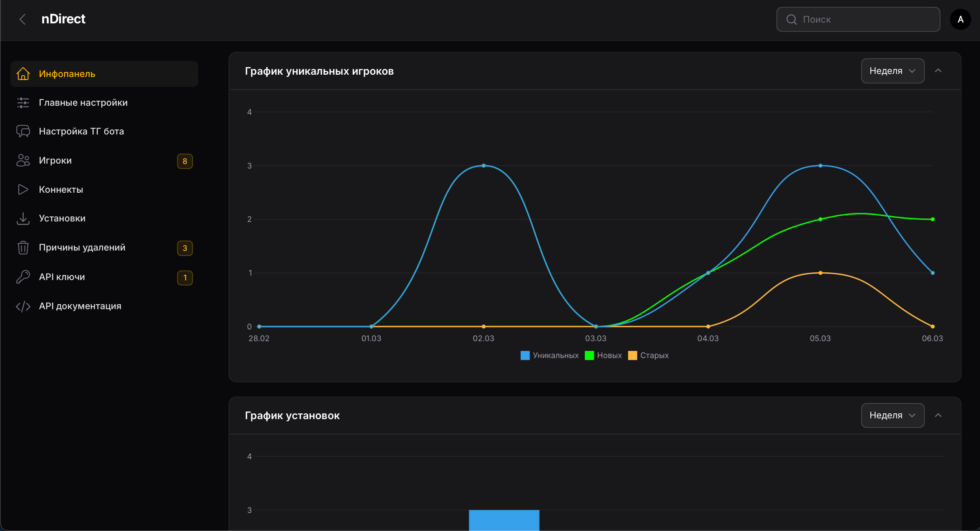Image resolution: width=980 pixels, height=531 pixels.
Task: Open Неделя dropdown on installs chart
Action: click(892, 415)
